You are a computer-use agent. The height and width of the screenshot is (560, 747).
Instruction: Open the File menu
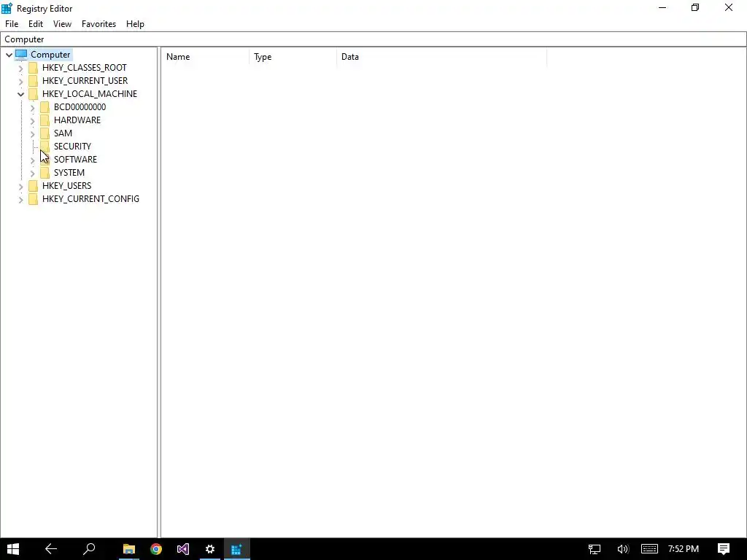(x=12, y=24)
